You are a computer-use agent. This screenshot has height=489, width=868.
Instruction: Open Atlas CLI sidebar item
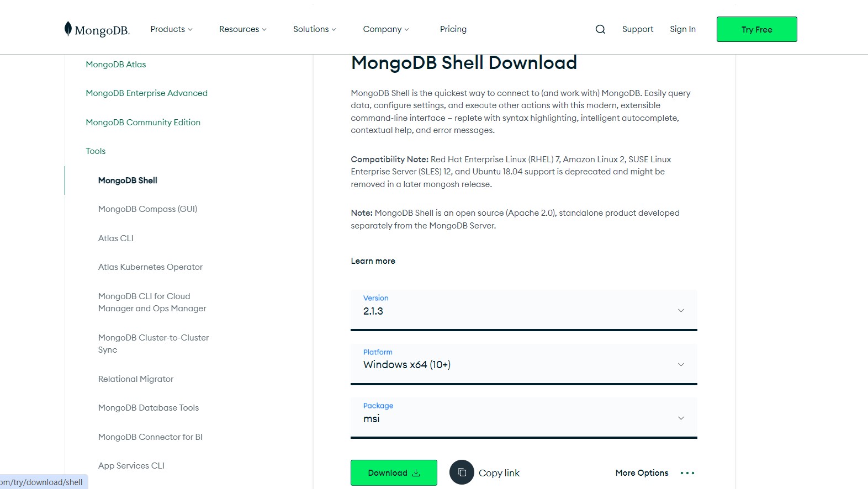coord(115,238)
